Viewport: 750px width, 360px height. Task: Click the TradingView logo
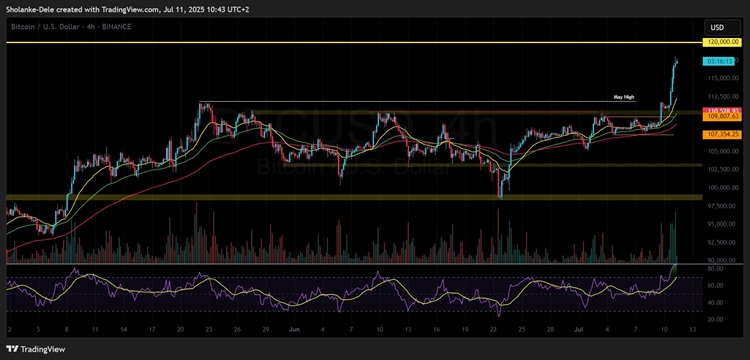tap(36, 349)
